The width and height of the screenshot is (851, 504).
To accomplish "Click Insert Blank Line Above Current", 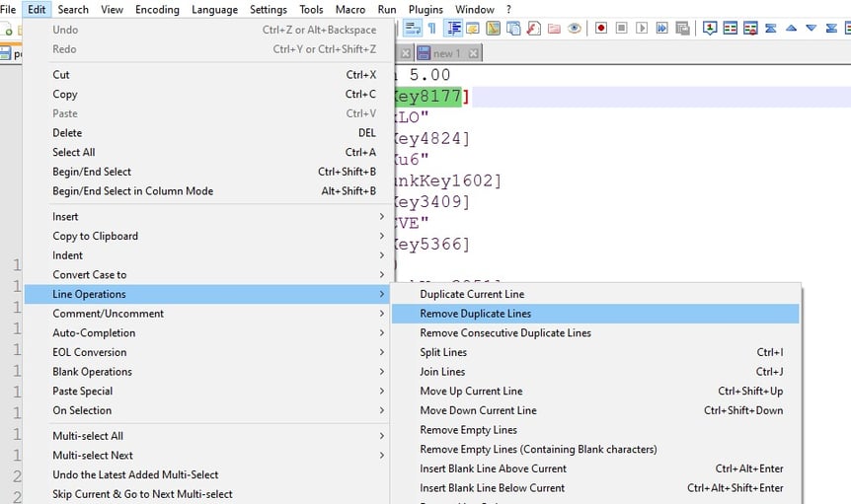I will tap(595, 468).
